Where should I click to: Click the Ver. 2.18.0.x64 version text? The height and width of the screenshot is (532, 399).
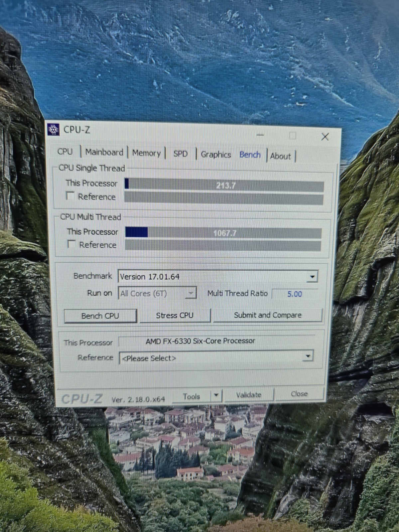pos(138,399)
